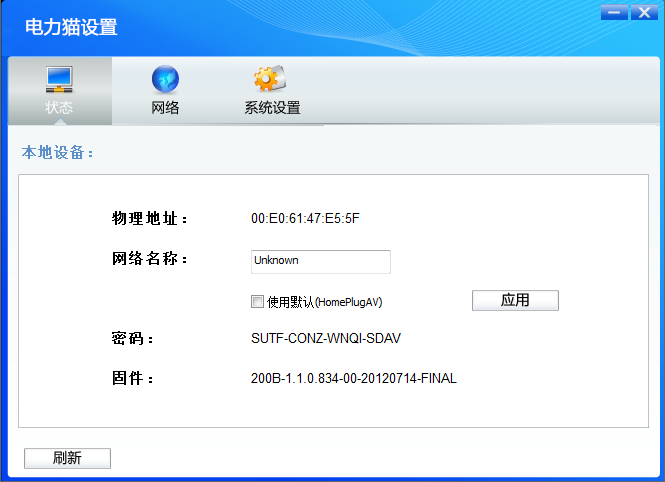Screen dimensions: 665x482
Task: Click the 本地设备 heading
Action: [57, 152]
